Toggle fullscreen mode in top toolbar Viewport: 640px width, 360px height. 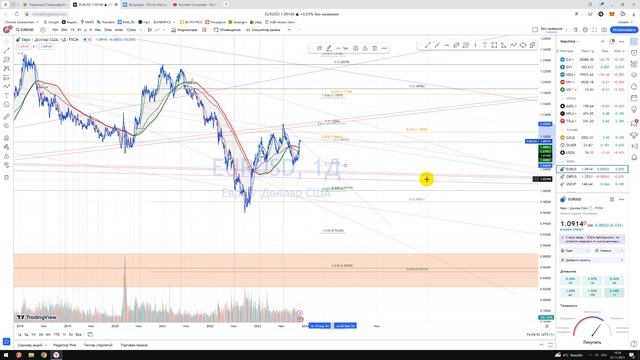point(594,30)
